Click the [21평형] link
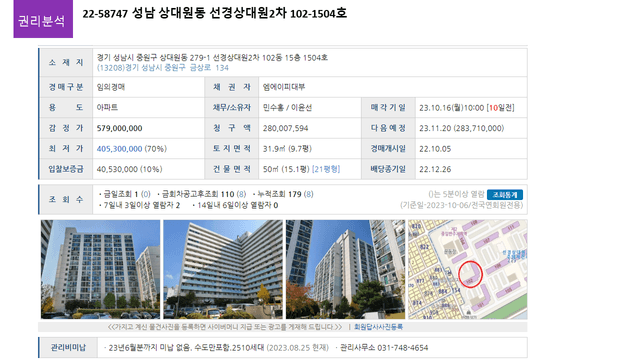Viewport: 640px width, 360px height. pyautogui.click(x=326, y=169)
